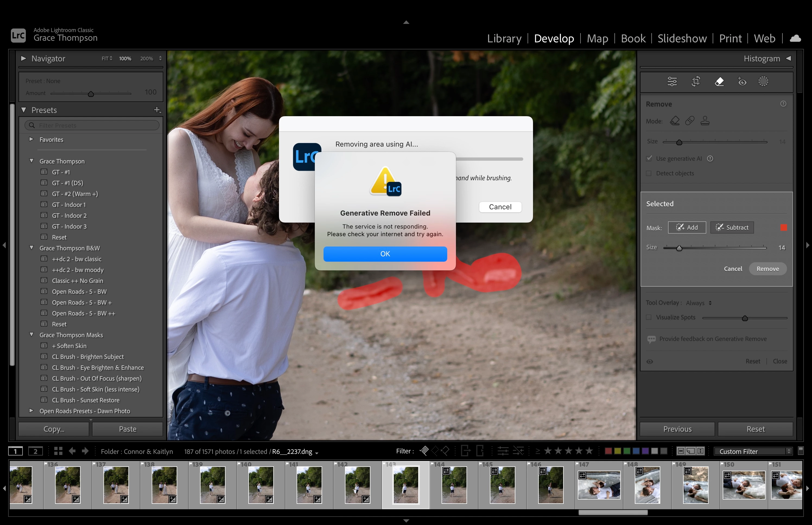Enable the Detect objects checkbox
Viewport: 812px width, 525px height.
(x=649, y=173)
